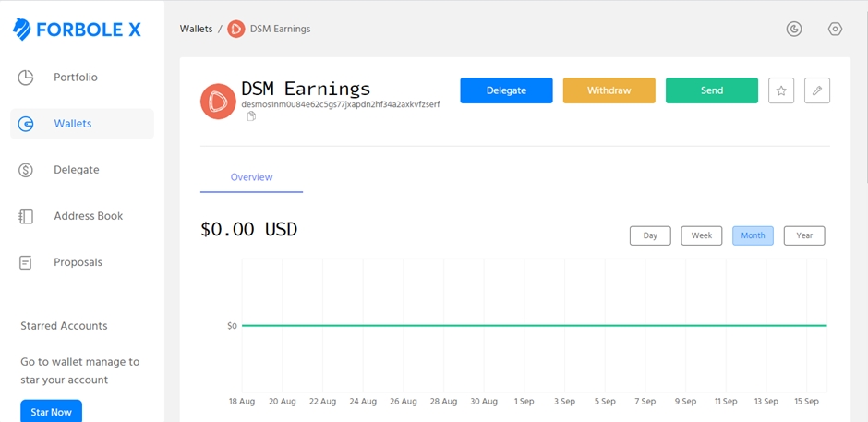Click the Forbole X logo
This screenshot has width=868, height=422.
[77, 30]
